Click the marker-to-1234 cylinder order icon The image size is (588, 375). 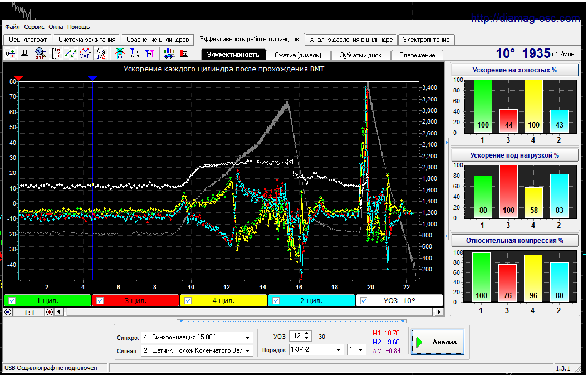click(135, 53)
